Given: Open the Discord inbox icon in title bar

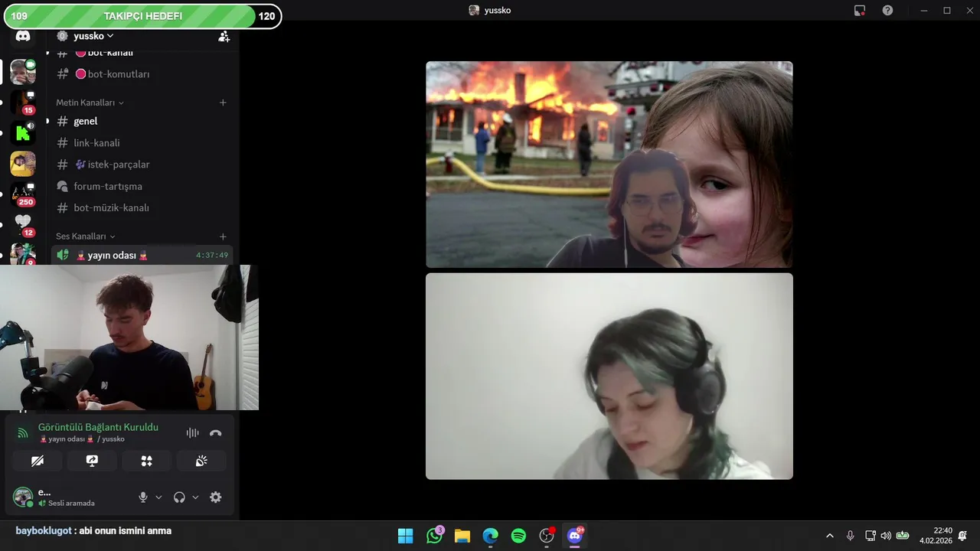Looking at the screenshot, I should pyautogui.click(x=860, y=10).
